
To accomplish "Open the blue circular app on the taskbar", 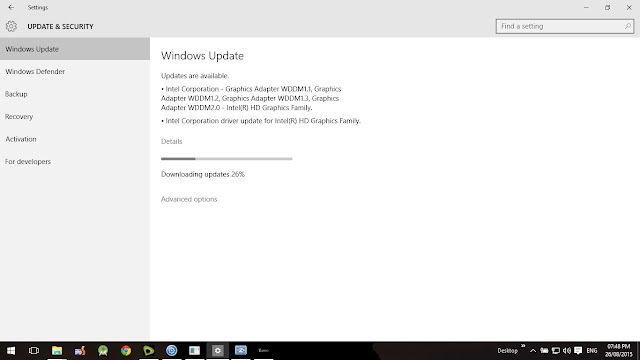I will [x=171, y=351].
